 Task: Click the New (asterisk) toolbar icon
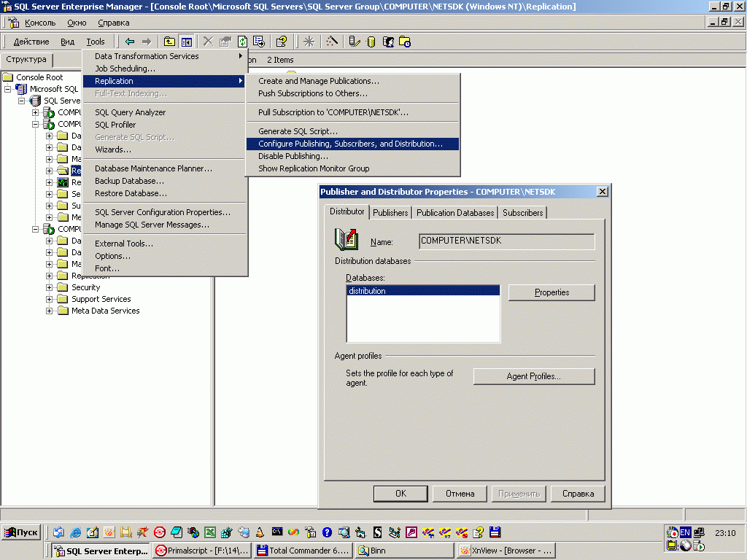pos(309,42)
